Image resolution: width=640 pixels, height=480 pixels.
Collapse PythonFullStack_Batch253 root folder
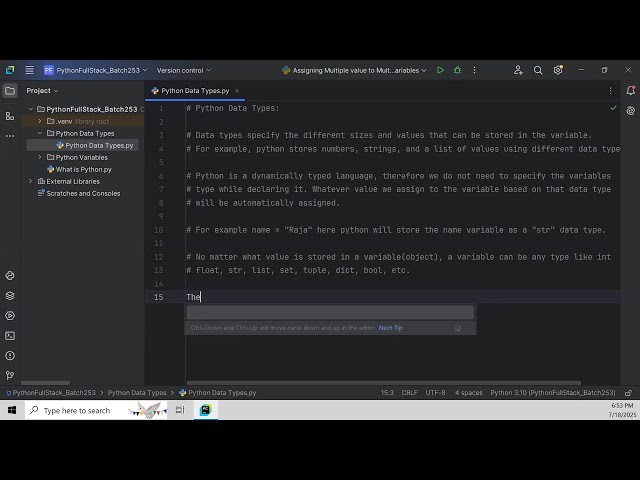tap(31, 109)
